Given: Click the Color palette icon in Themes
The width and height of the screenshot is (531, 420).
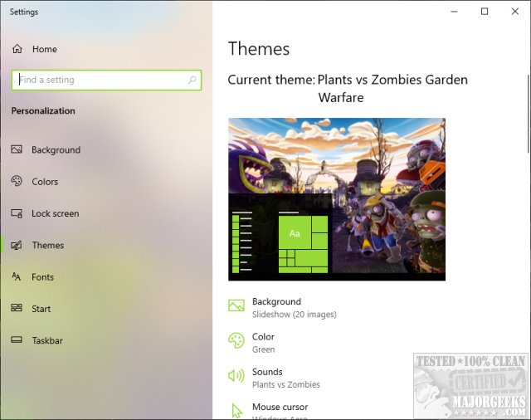Looking at the screenshot, I should click(236, 340).
